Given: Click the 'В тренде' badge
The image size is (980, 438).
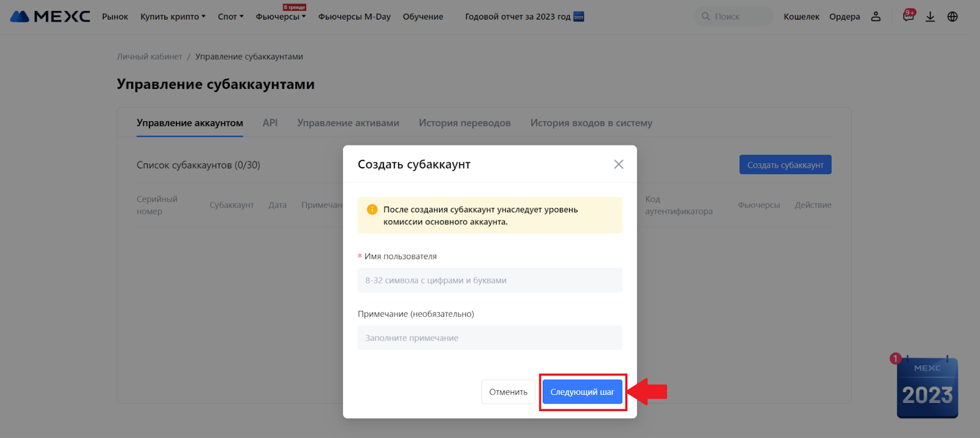Looking at the screenshot, I should [295, 7].
